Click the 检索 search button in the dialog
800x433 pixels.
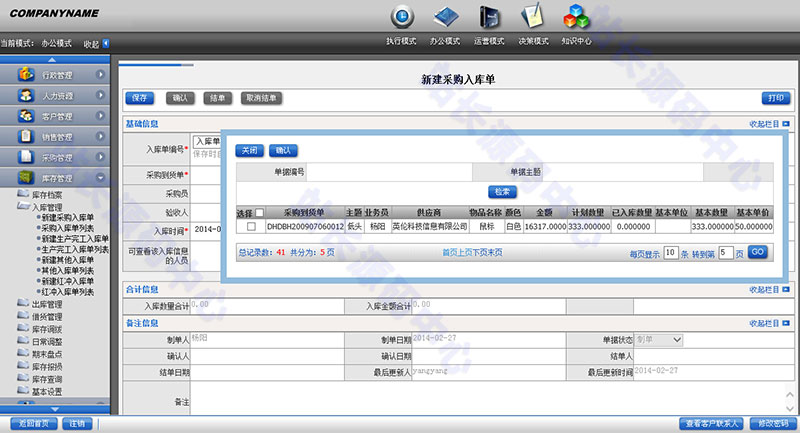(502, 192)
